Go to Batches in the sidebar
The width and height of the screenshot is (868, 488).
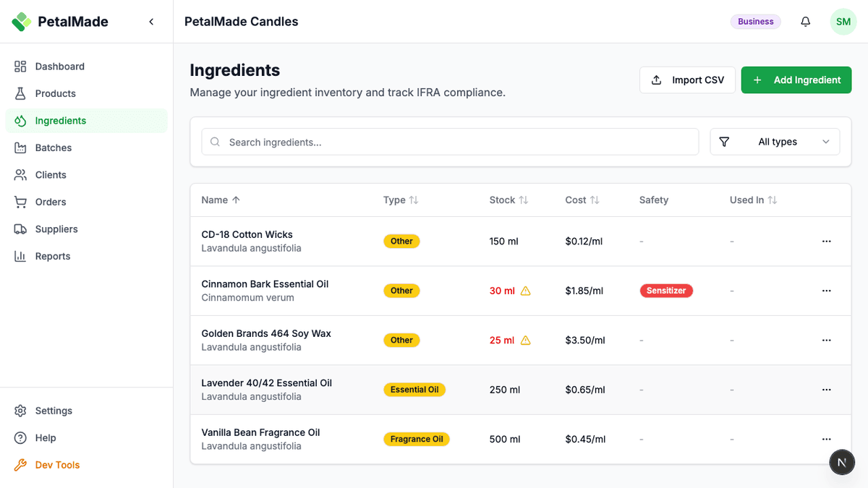54,147
